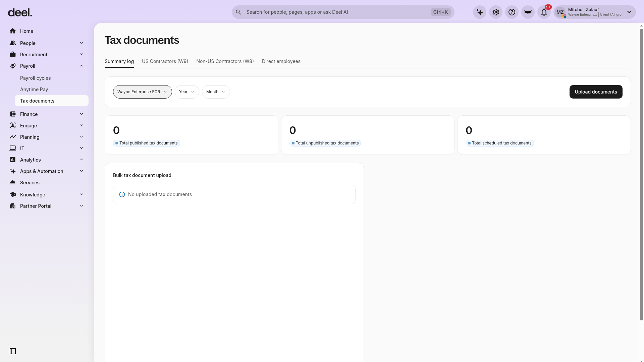Click Total unpublished tax documents badge

pyautogui.click(x=325, y=143)
